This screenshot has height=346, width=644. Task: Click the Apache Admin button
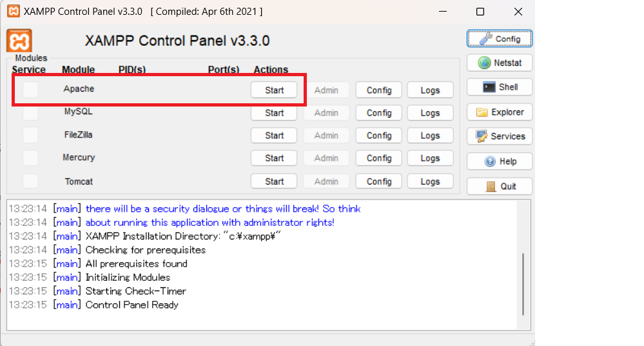click(x=327, y=90)
